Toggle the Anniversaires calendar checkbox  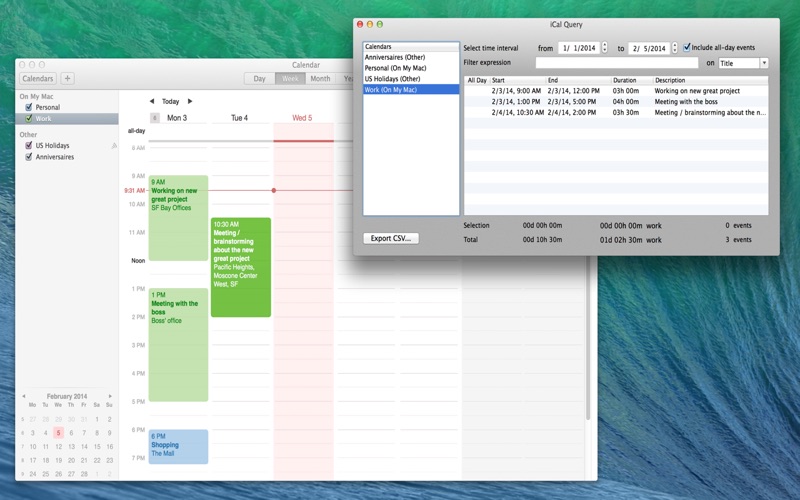(29, 157)
